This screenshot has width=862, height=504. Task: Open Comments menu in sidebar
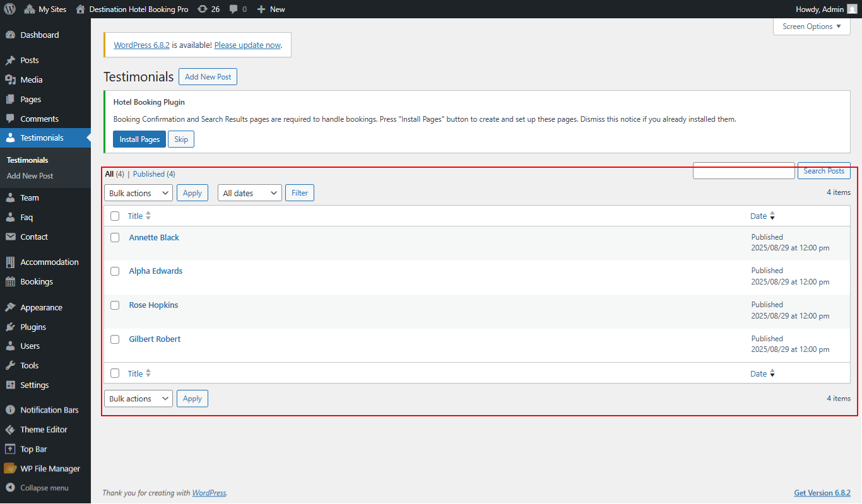pos(45,119)
